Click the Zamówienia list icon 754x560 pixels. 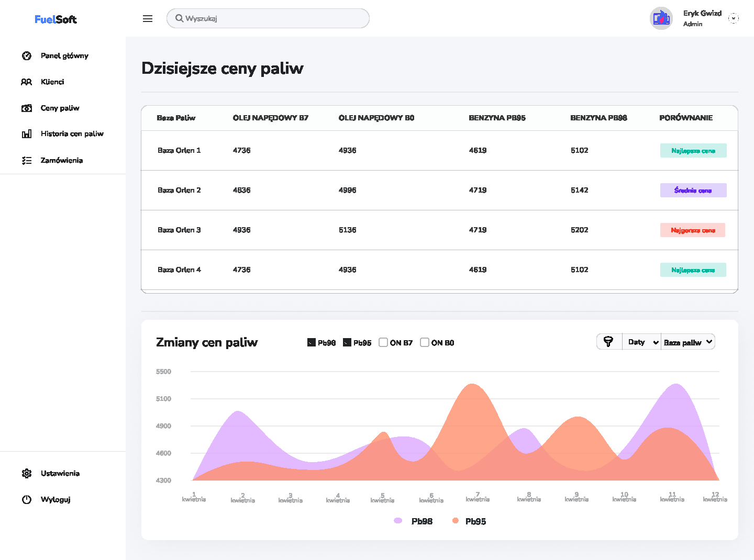27,161
